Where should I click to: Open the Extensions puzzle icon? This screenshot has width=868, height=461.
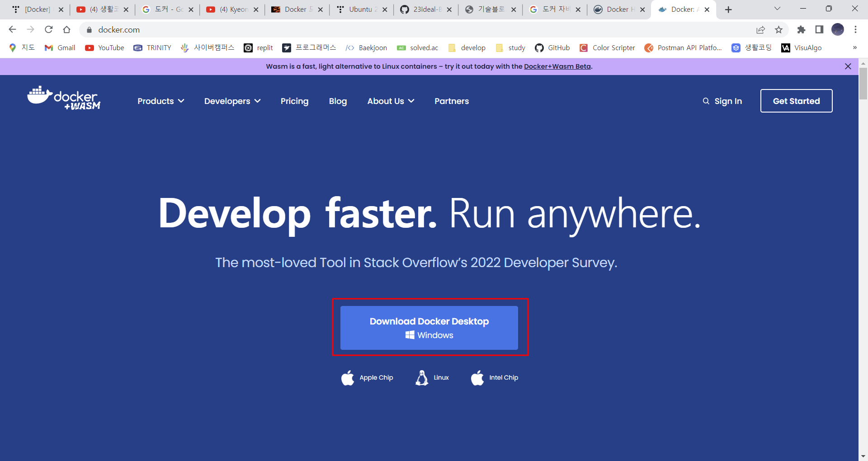coord(801,29)
